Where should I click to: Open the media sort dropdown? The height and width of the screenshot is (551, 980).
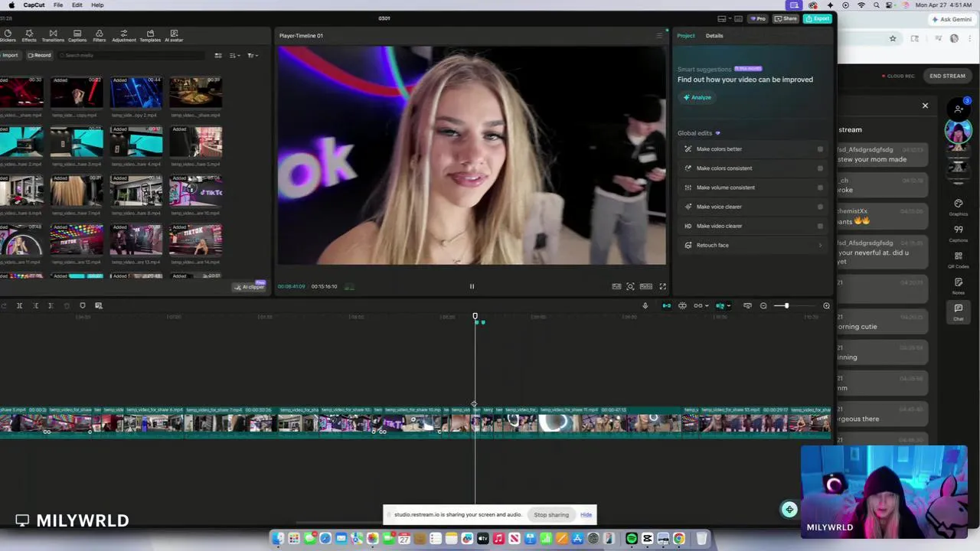(234, 55)
